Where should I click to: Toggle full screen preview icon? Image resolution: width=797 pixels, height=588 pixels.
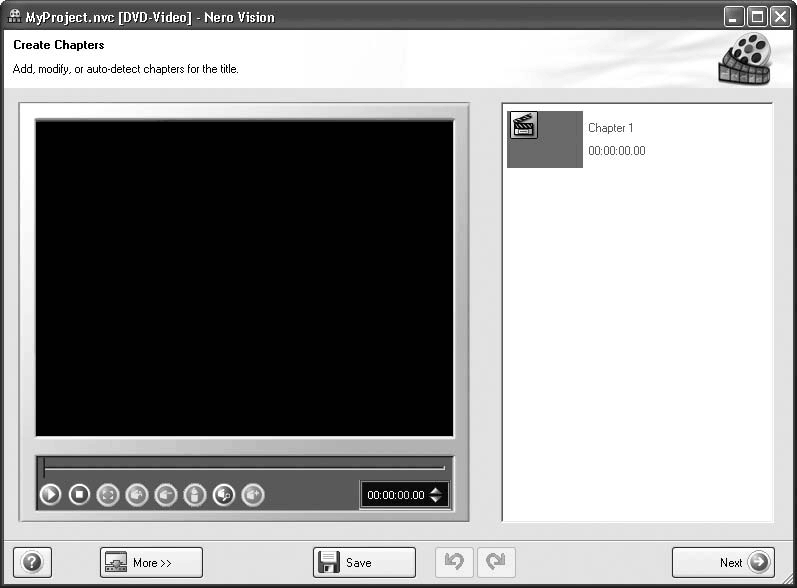(108, 494)
